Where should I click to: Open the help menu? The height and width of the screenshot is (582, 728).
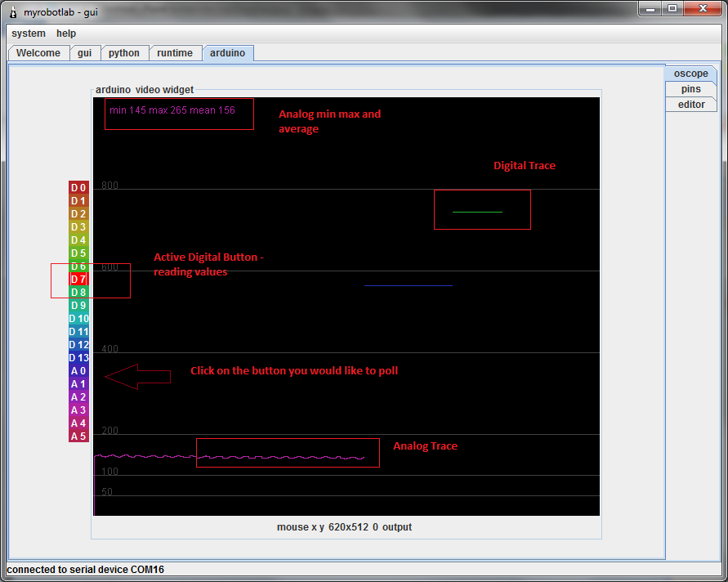[66, 34]
